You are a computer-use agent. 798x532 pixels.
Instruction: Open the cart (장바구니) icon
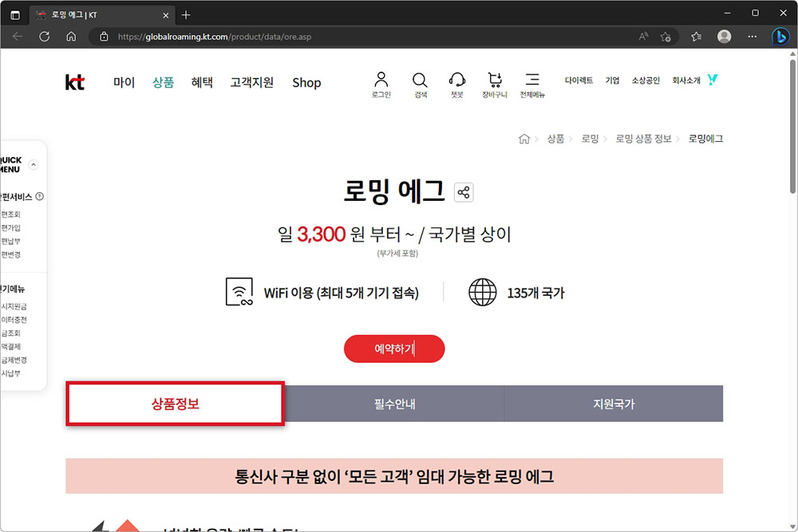pos(495,85)
